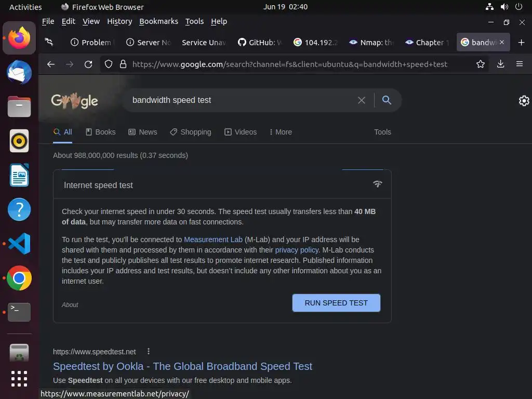The height and width of the screenshot is (399, 532).
Task: Open the Help menu
Action: pos(219,21)
